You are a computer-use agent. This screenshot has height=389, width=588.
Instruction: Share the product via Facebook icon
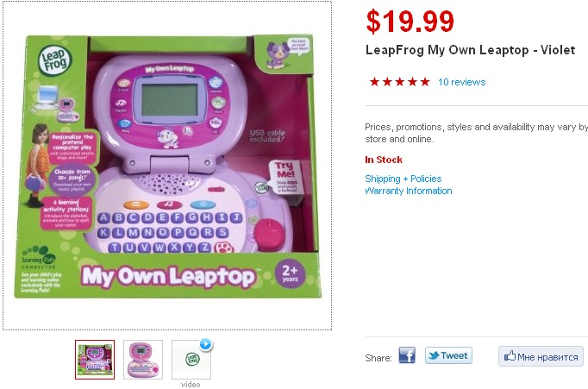tap(407, 355)
